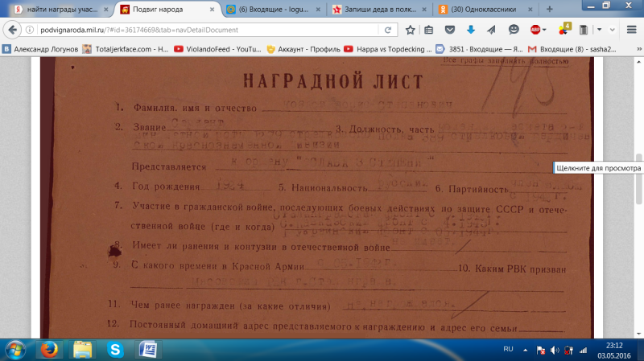This screenshot has height=361, width=644.
Task: Click the paper plane send icon
Action: [492, 30]
